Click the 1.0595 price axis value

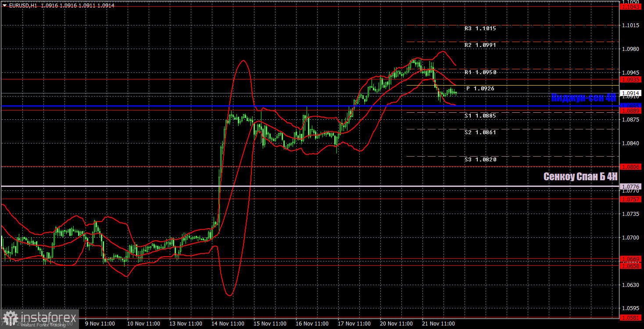(631, 308)
